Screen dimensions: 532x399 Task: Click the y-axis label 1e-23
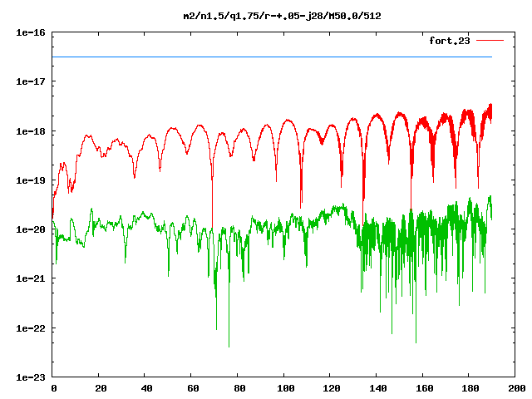[31, 377]
